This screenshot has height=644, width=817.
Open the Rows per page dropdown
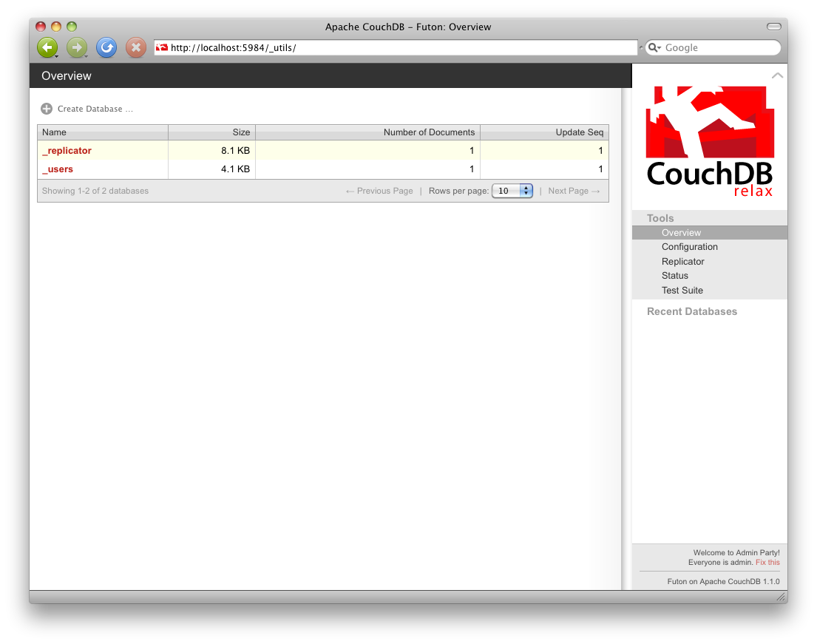pos(512,191)
